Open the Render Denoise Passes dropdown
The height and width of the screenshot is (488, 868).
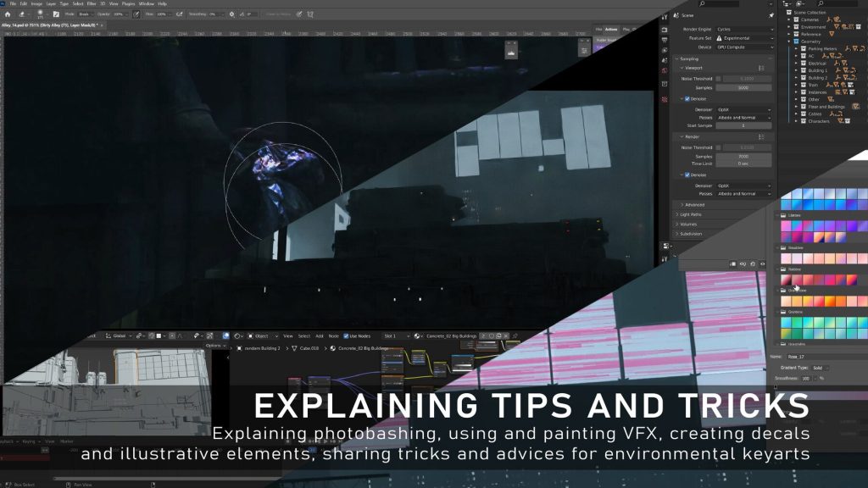click(x=743, y=194)
